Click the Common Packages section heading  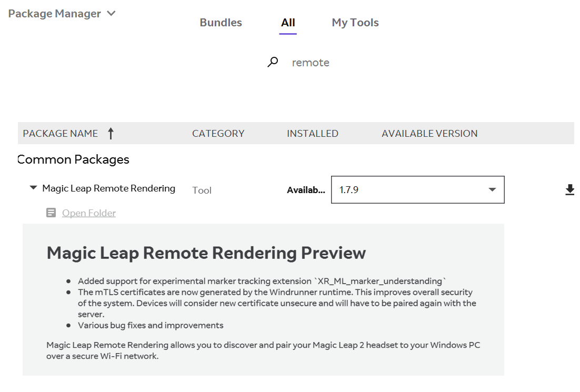[x=73, y=159]
